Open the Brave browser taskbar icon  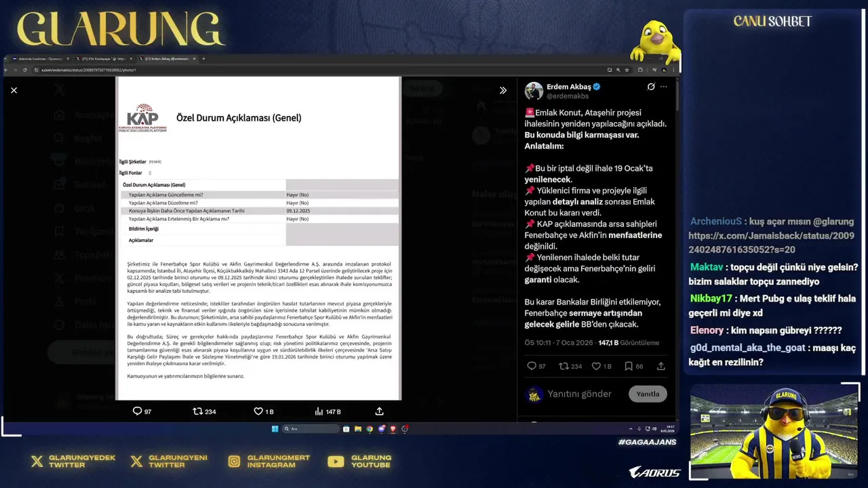393,429
